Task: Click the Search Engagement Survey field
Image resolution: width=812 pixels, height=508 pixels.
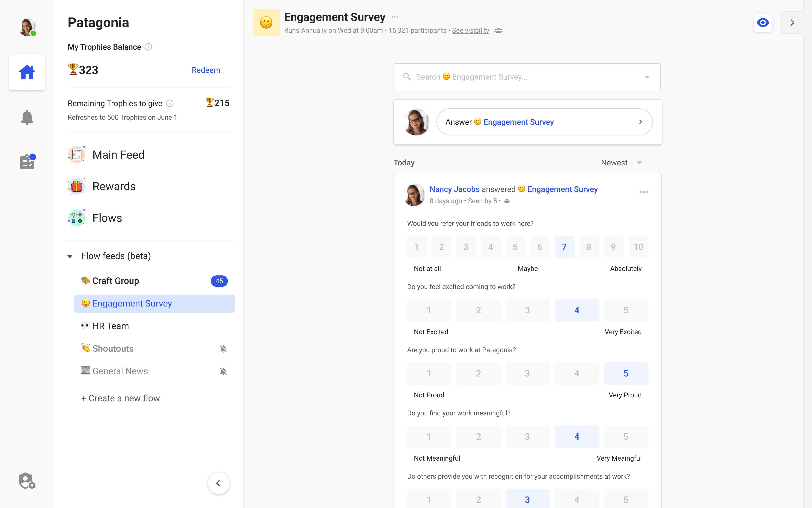Action: click(527, 77)
